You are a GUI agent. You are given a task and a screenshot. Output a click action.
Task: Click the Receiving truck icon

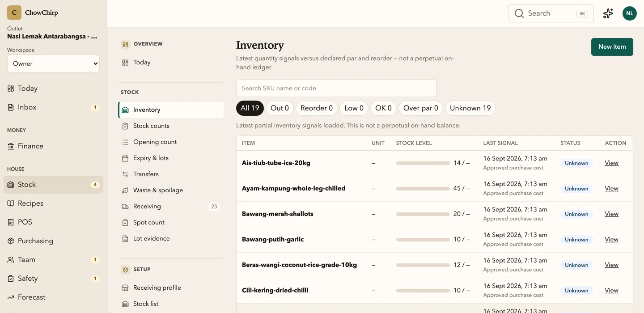point(125,207)
